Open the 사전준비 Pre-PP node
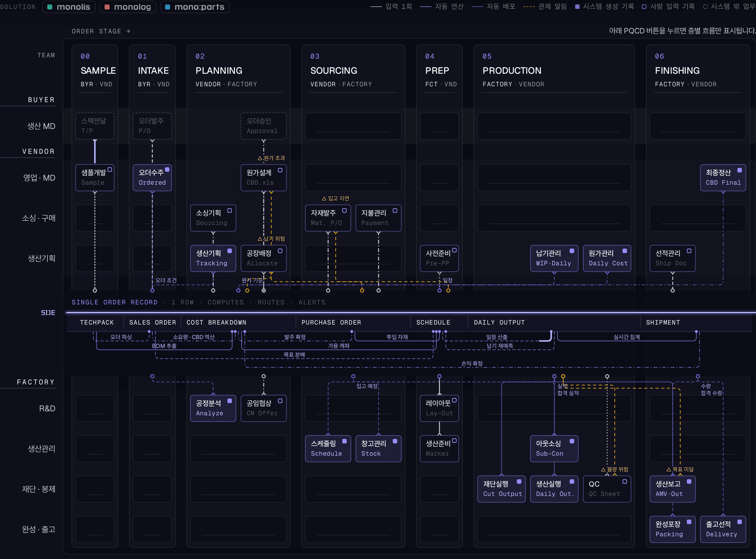Viewport: 756px width, 559px height. [440, 258]
